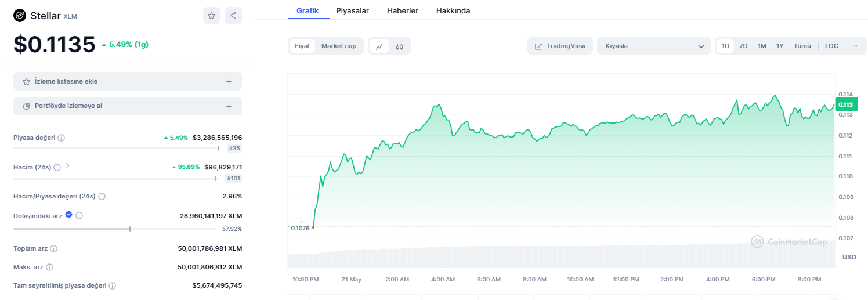Toggle LOG scale on the chart
This screenshot has width=868, height=300.
pos(831,46)
